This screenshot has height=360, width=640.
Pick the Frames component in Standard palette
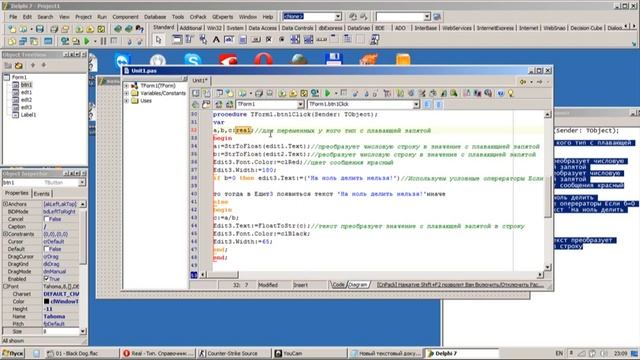[x=177, y=39]
